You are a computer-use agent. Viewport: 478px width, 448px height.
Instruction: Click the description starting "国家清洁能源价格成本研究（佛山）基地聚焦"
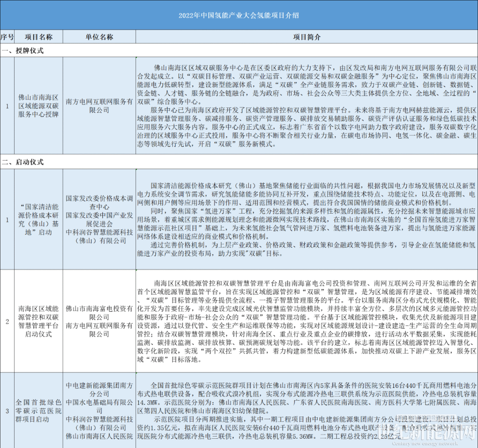[x=307, y=219]
